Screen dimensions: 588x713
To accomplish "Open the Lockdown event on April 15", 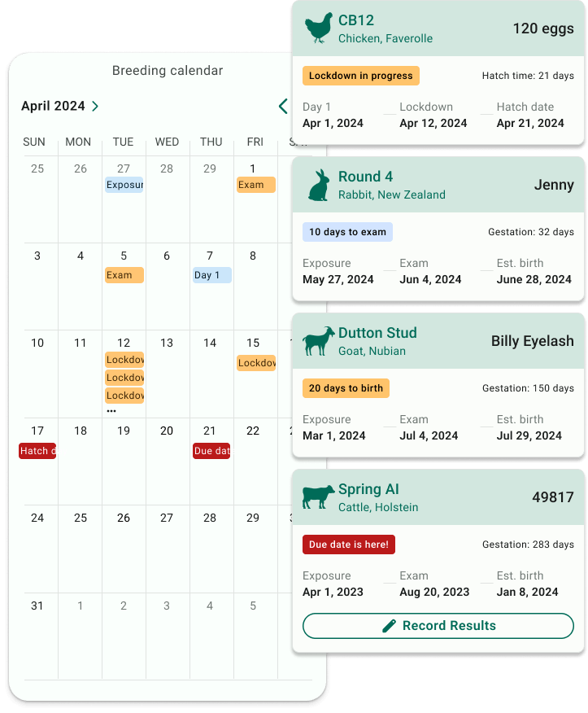I will (x=256, y=363).
